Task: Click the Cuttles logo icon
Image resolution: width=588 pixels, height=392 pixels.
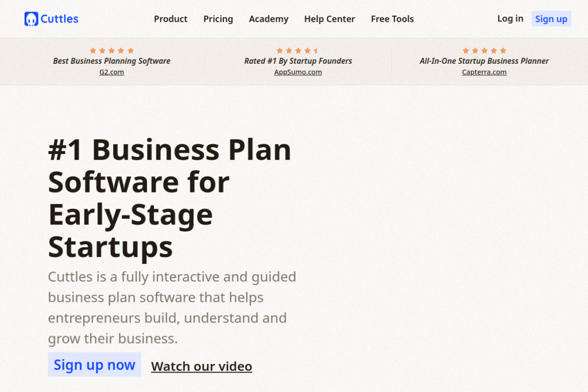Action: [31, 19]
